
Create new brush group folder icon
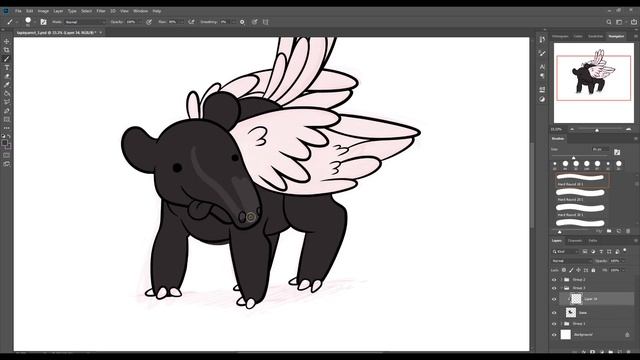[x=609, y=231]
